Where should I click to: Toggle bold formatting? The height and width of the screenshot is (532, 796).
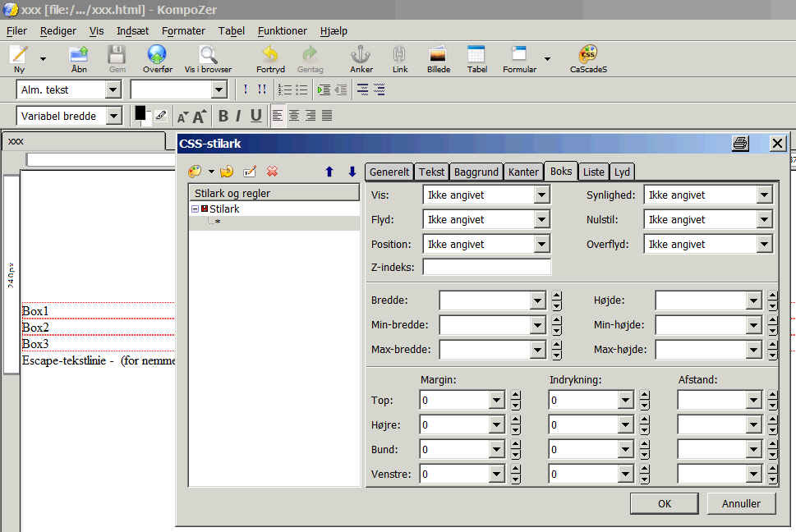tap(223, 116)
